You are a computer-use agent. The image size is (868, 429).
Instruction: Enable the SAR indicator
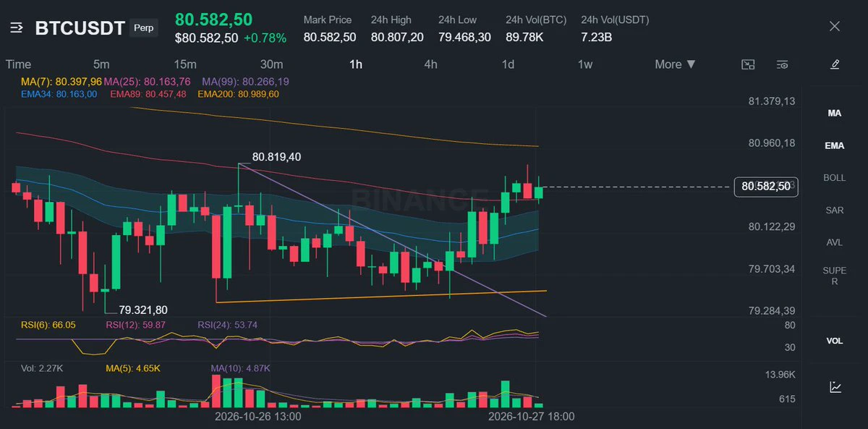click(x=835, y=211)
